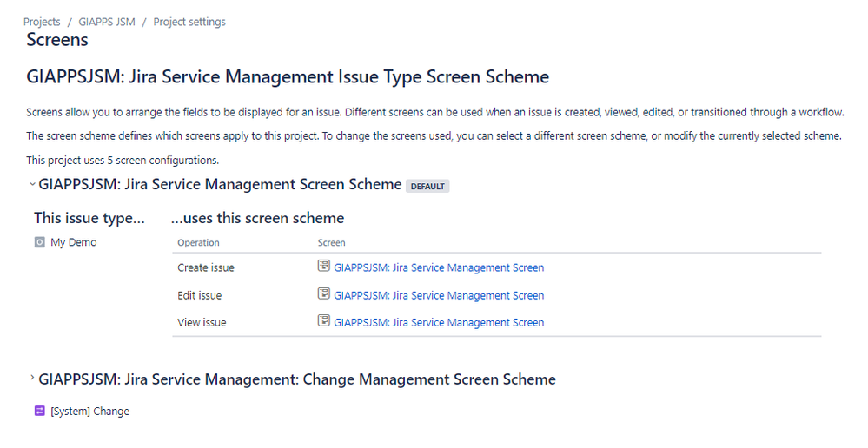Go to Projects in the breadcrumb

tap(42, 22)
